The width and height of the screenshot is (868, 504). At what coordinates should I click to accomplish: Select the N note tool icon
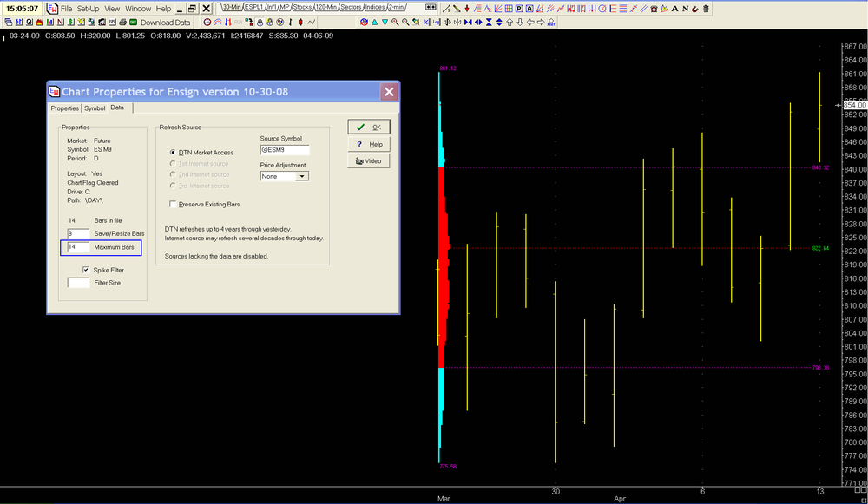[x=685, y=9]
